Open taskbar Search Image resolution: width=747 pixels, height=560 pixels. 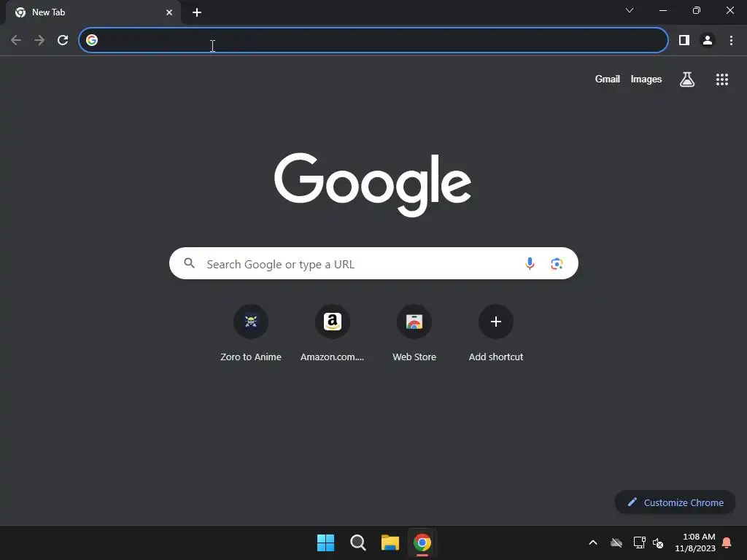point(357,542)
